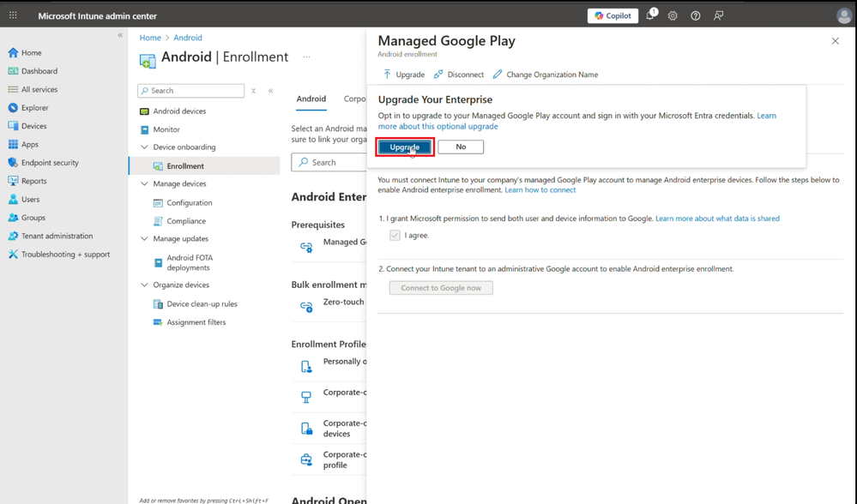This screenshot has height=504, width=857.
Task: Collapse the Manage updates section
Action: point(144,238)
